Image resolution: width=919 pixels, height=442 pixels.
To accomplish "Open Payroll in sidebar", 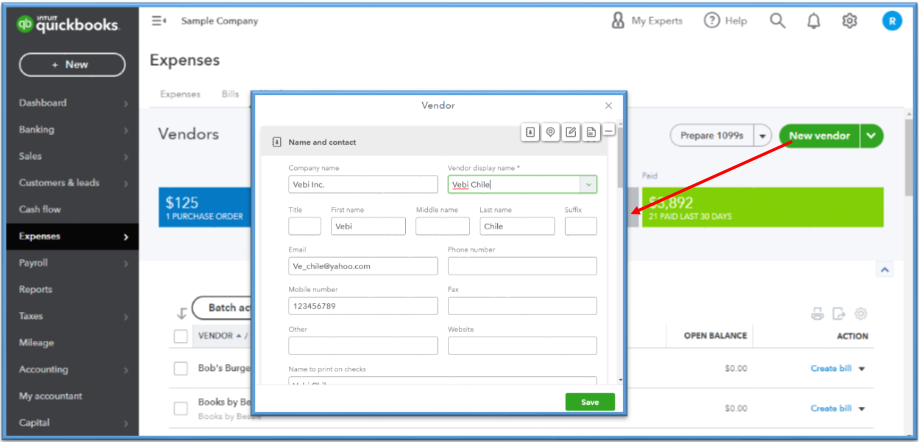I will 33,263.
